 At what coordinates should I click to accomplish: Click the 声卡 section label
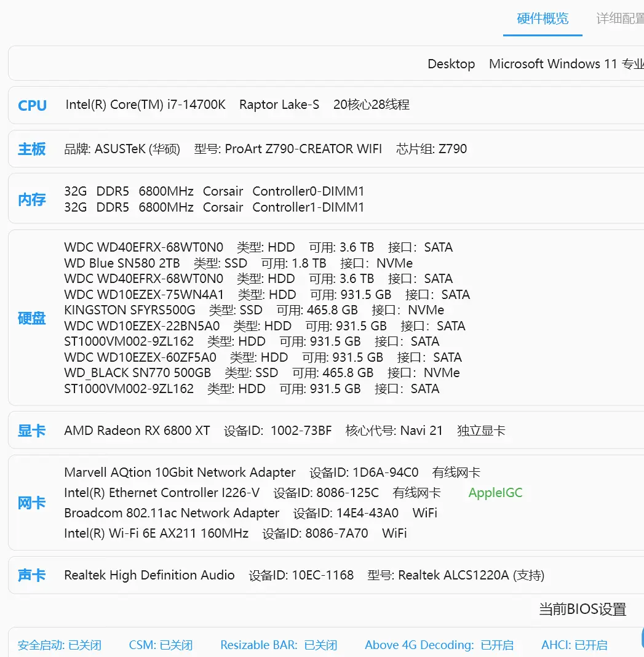point(32,575)
